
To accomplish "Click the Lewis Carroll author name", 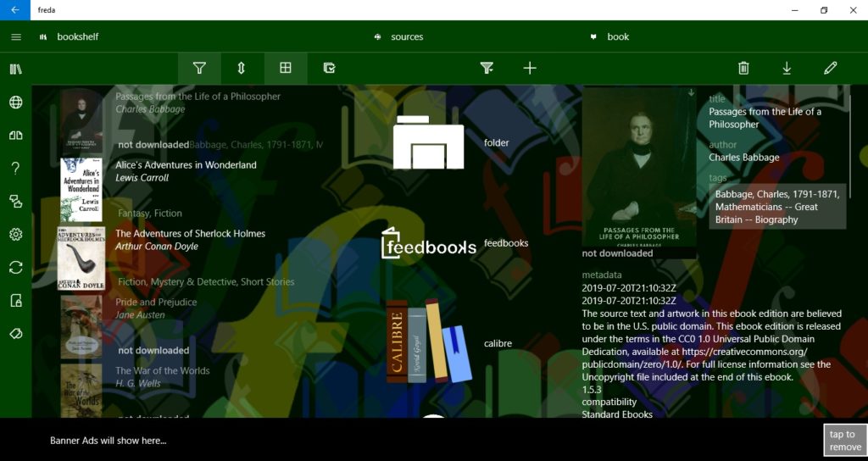I will (142, 178).
